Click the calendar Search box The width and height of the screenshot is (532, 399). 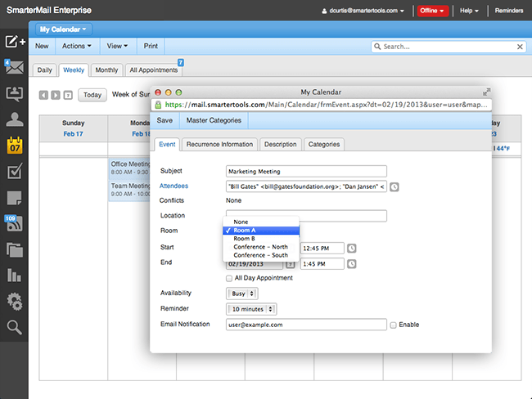(449, 47)
